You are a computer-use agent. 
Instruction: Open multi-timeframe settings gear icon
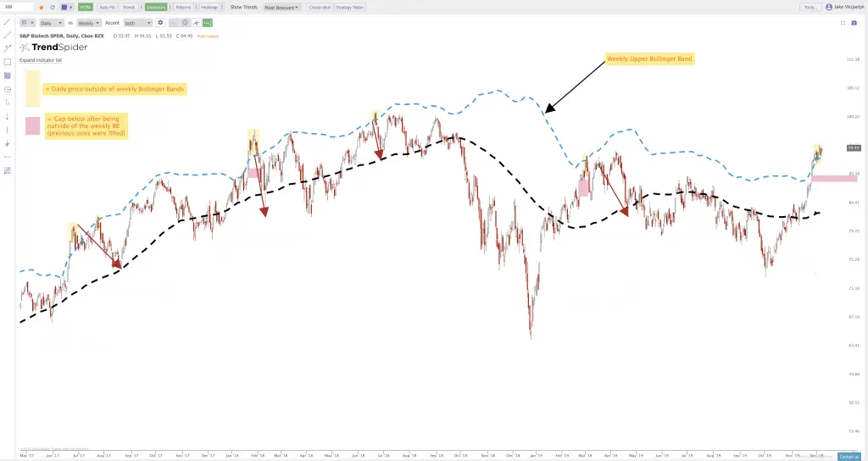tap(160, 23)
